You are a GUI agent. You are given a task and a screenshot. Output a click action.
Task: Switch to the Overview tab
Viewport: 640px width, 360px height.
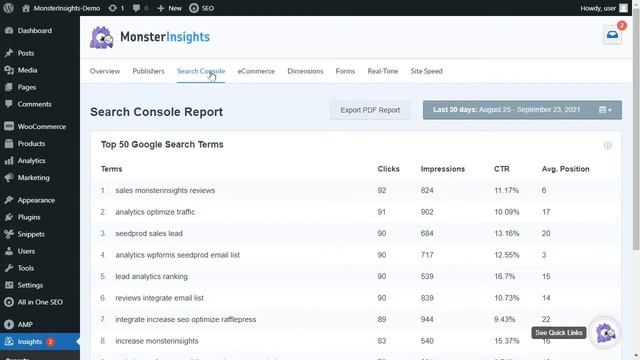(x=105, y=71)
